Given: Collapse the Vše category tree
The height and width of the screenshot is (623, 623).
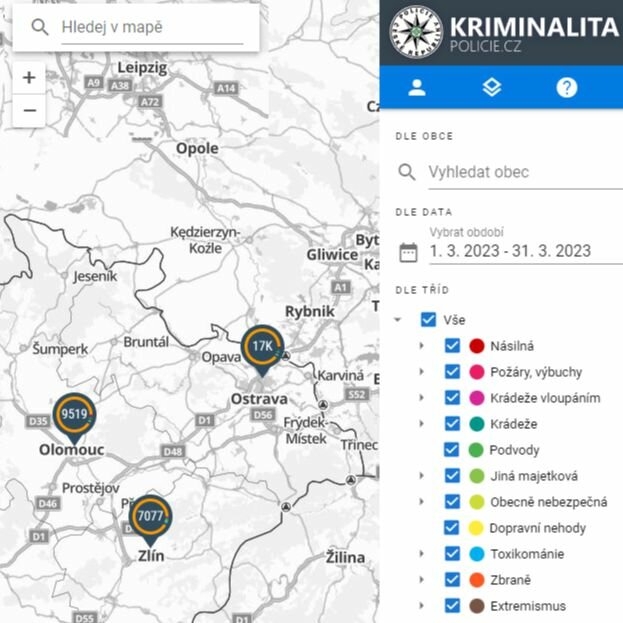Looking at the screenshot, I should (x=400, y=320).
